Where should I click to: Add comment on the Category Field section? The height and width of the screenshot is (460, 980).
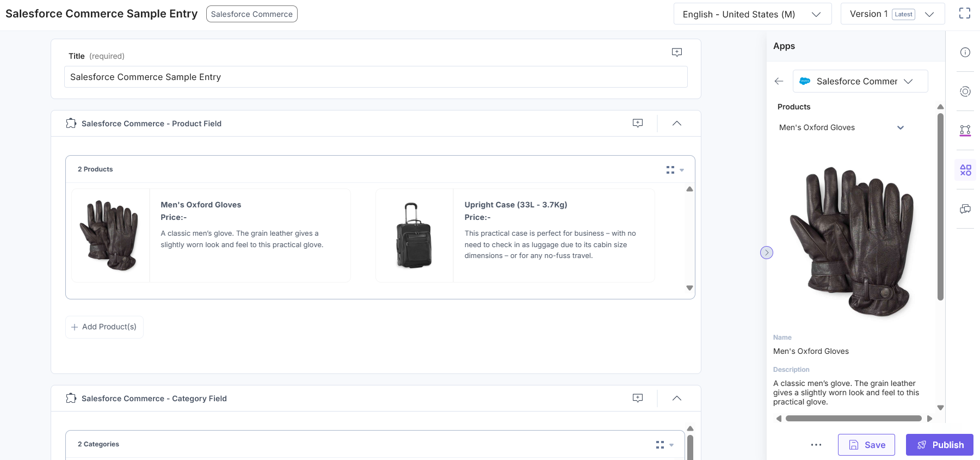pyautogui.click(x=637, y=398)
